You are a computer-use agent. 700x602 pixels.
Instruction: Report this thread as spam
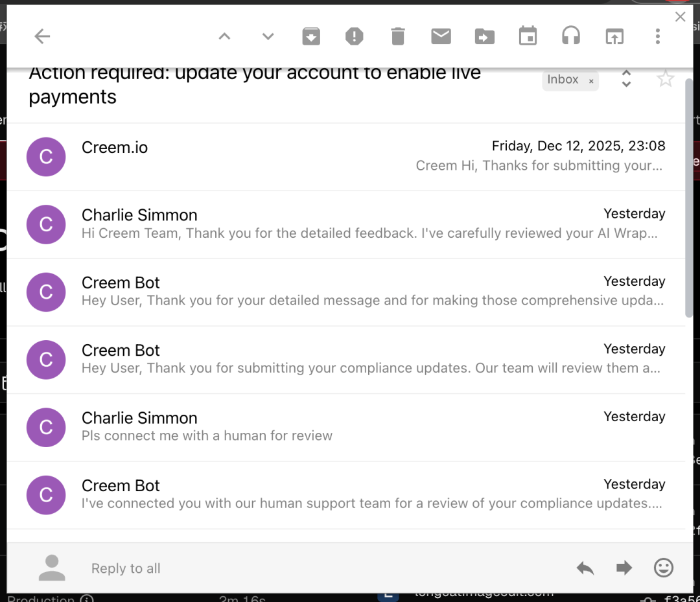click(x=355, y=36)
